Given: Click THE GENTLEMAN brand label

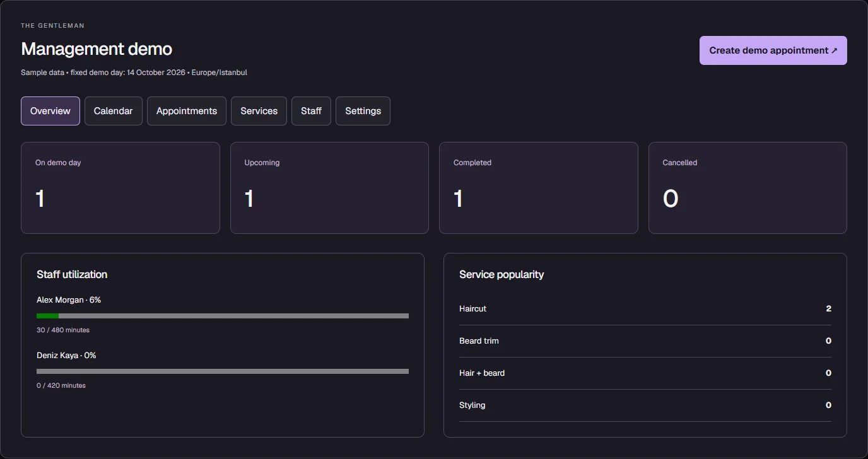Looking at the screenshot, I should [x=52, y=26].
